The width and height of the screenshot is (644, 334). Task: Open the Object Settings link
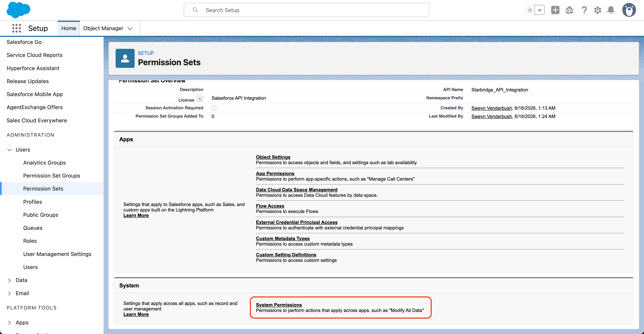273,157
